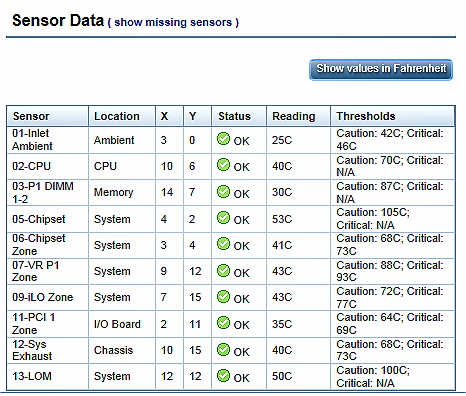
Task: Click status icon for 11-PCI 1 Zone
Action: tap(223, 322)
